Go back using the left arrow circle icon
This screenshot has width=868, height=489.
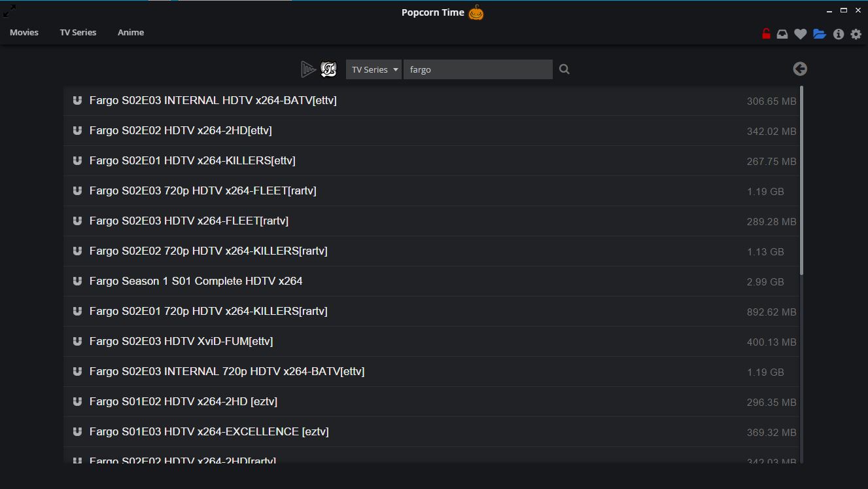tap(800, 69)
